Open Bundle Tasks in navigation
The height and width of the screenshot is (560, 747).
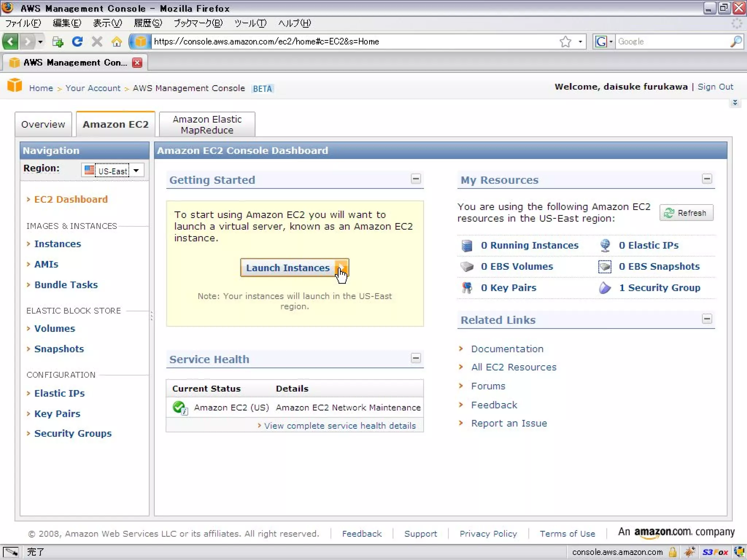tap(66, 284)
